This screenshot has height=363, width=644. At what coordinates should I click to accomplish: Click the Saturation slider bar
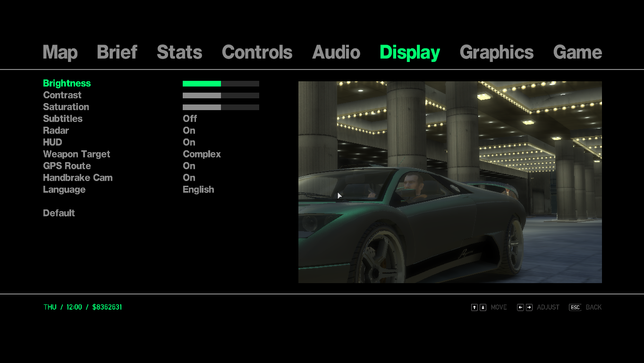[x=221, y=107]
